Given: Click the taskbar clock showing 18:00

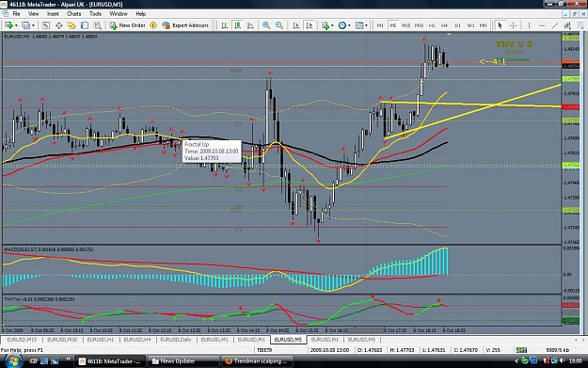Looking at the screenshot, I should 575,361.
